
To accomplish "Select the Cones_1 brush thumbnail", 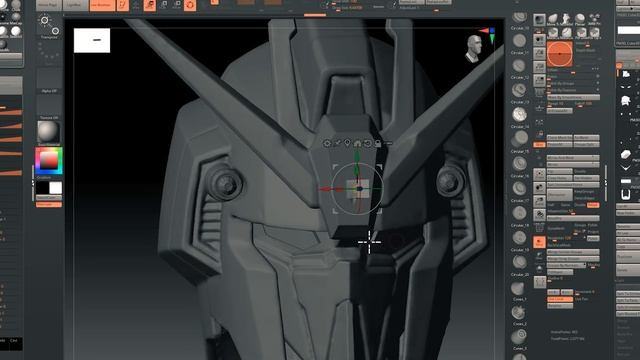I will click(x=519, y=288).
